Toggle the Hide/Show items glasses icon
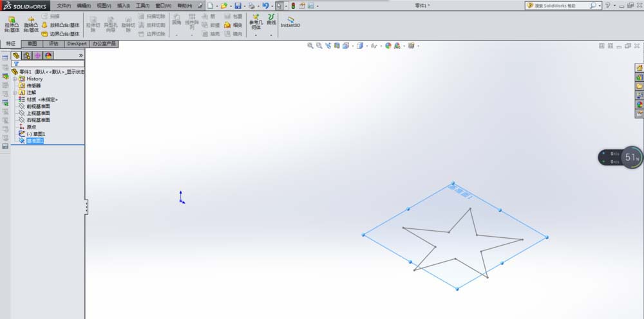 [374, 46]
